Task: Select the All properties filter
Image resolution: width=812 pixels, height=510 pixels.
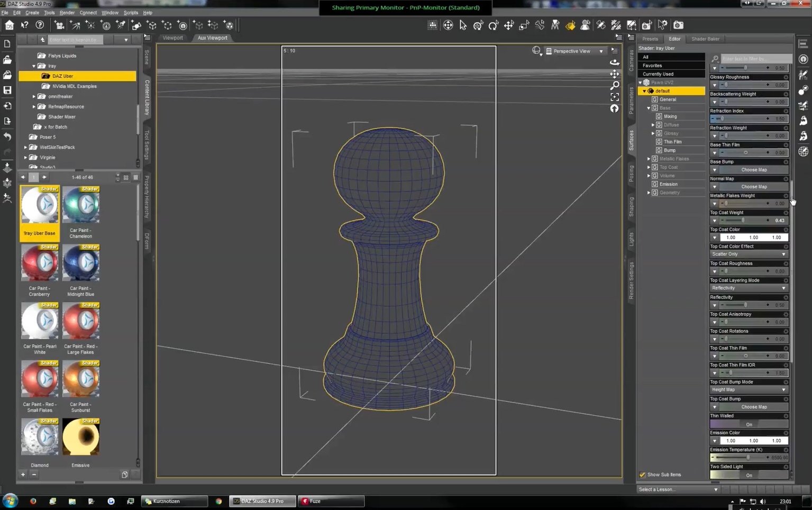Action: 671,57
